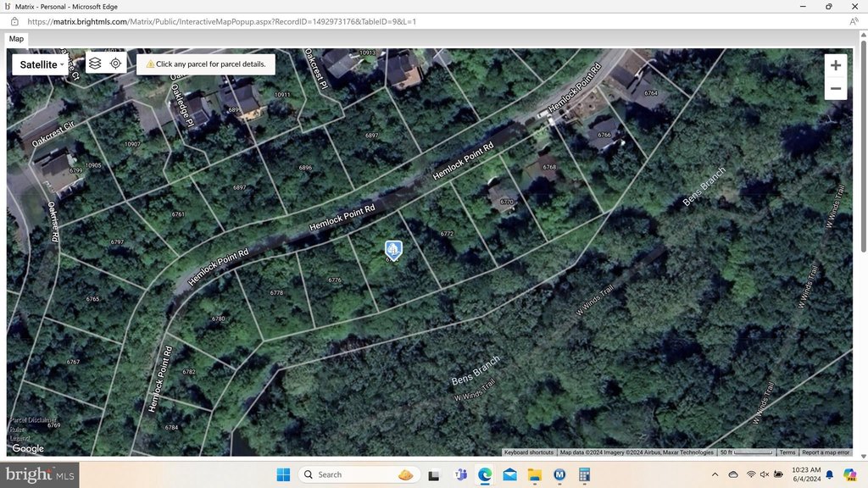Open the Calculator app in taskbar
This screenshot has height=488, width=868.
coord(585,474)
